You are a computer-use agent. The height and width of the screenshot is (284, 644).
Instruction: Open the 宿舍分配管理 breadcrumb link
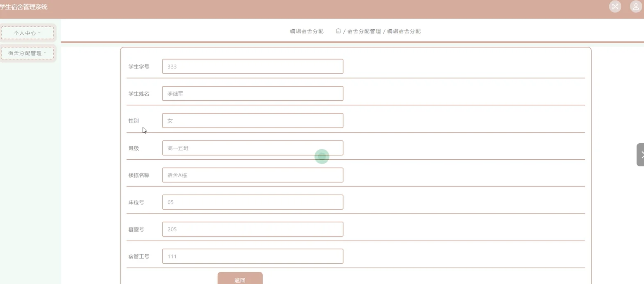[363, 31]
